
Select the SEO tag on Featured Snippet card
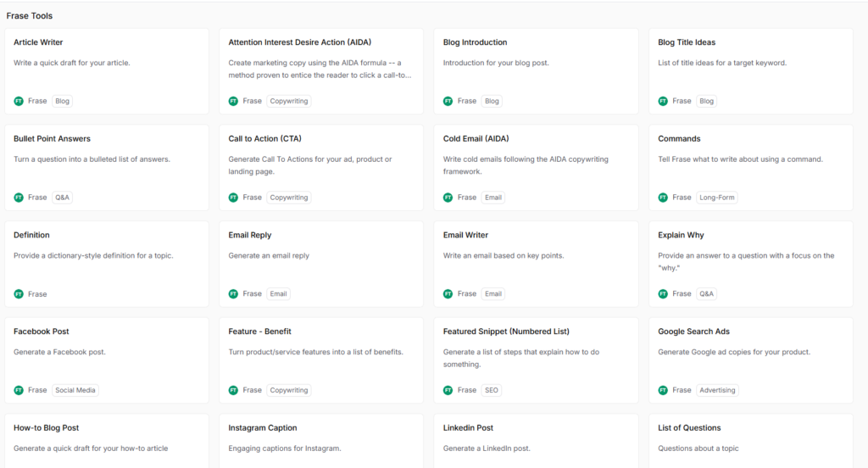click(493, 391)
